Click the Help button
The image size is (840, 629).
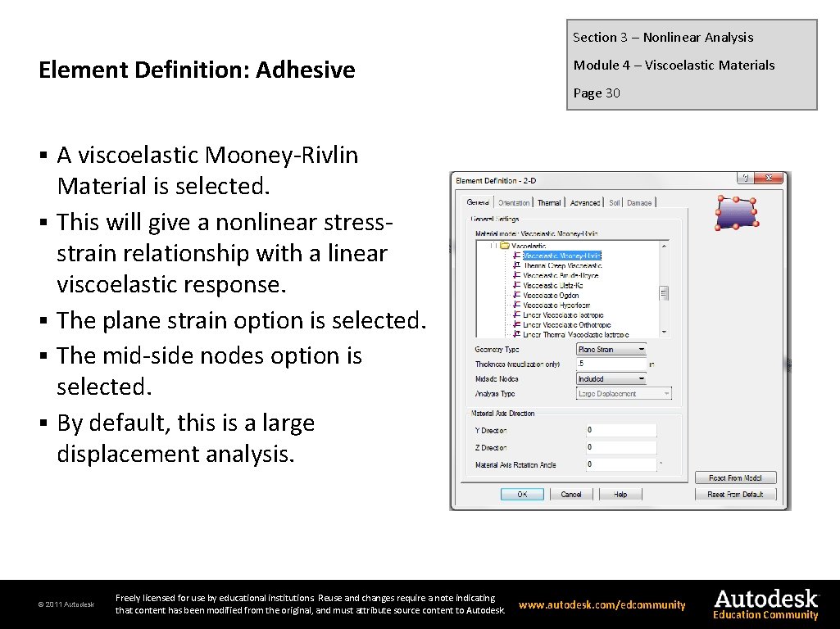620,494
